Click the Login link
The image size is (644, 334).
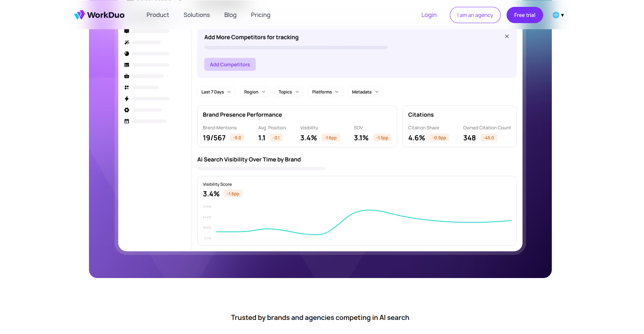429,15
